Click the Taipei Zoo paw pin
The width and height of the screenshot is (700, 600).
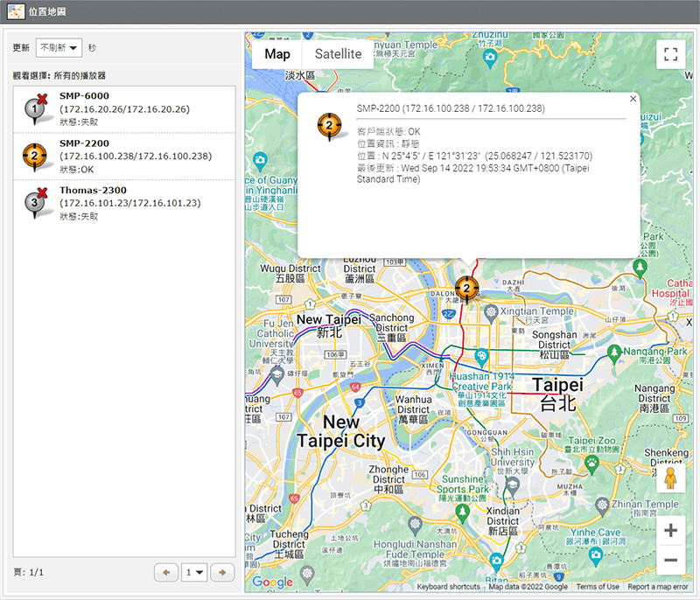pos(592,463)
